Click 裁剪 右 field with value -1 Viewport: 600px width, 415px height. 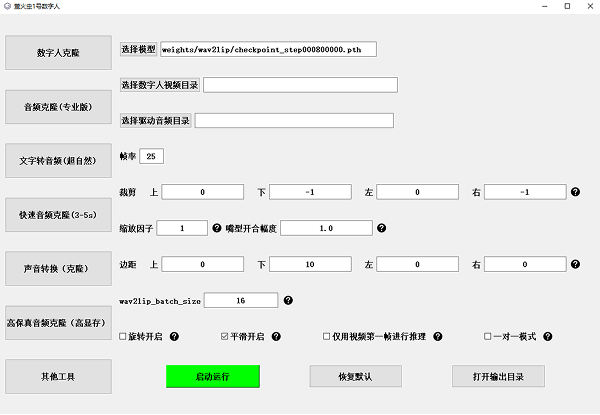click(525, 192)
